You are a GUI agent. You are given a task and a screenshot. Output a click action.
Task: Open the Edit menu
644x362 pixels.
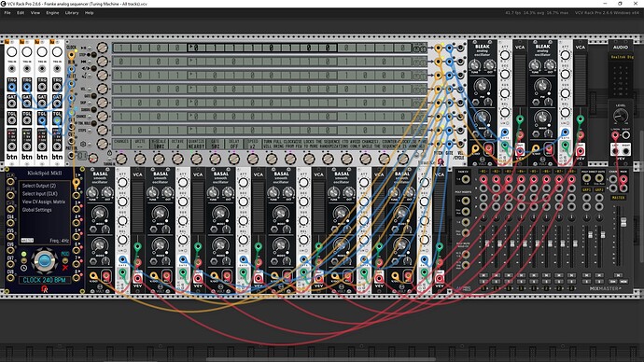pos(21,13)
